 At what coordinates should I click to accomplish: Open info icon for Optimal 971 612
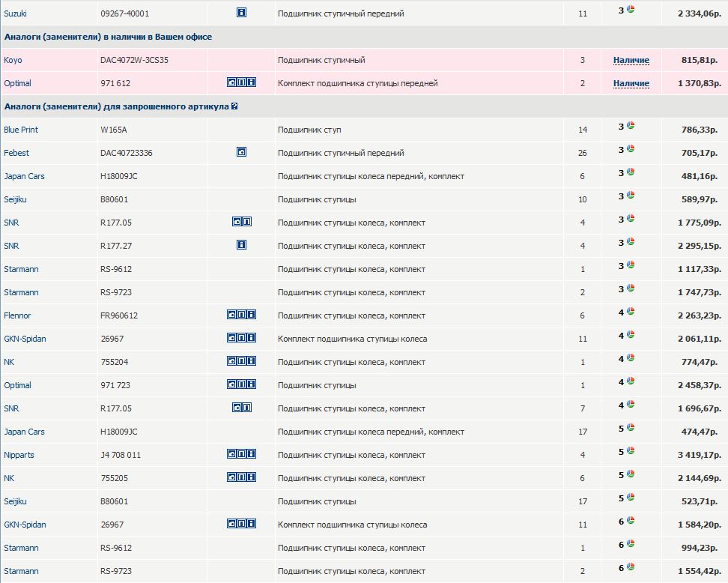click(x=251, y=82)
